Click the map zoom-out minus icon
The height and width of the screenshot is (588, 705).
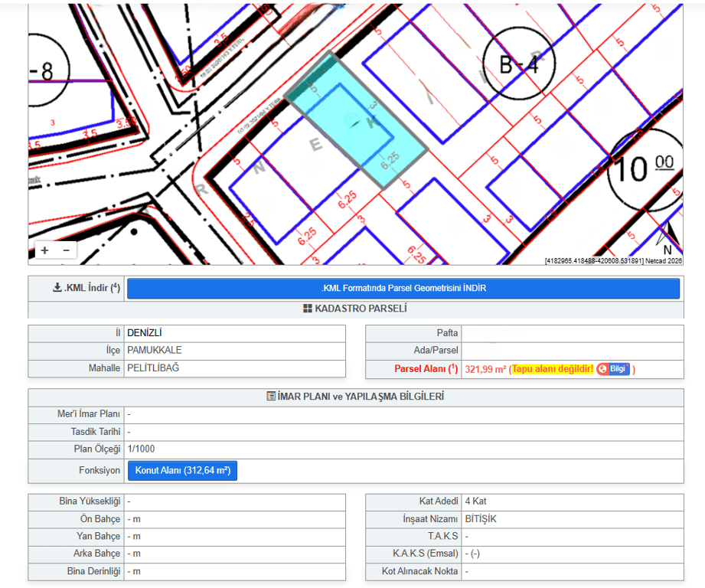pos(67,250)
